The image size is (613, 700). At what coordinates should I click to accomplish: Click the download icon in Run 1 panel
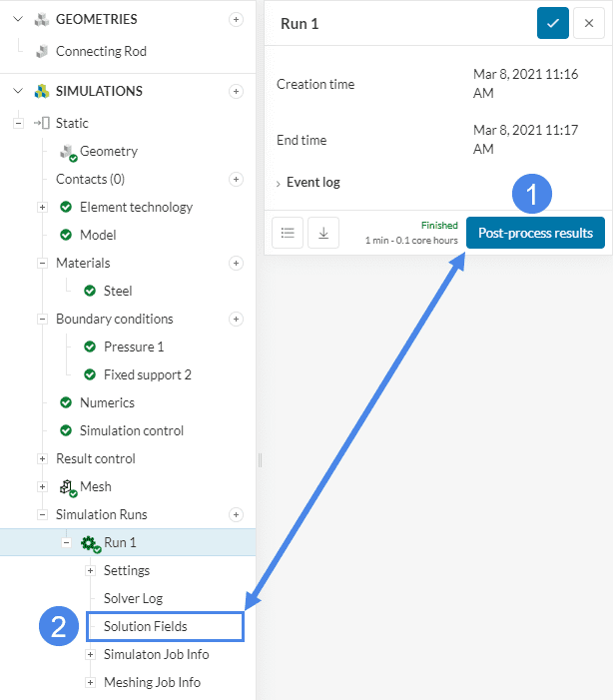click(x=323, y=233)
